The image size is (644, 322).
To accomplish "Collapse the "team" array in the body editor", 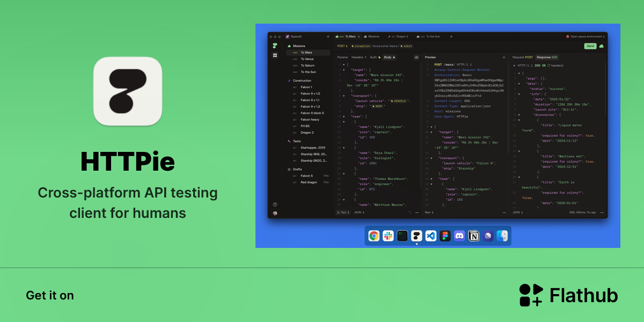I will [x=343, y=116].
